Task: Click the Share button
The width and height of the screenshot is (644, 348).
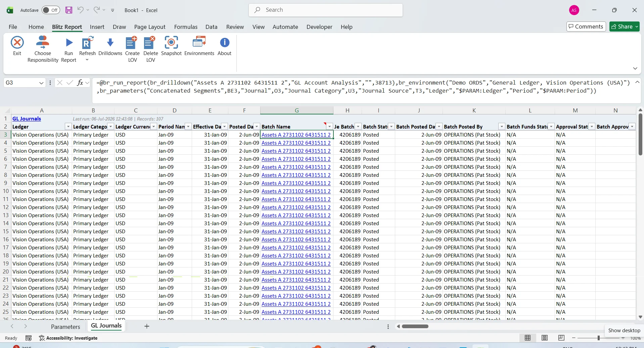Action: tap(624, 27)
